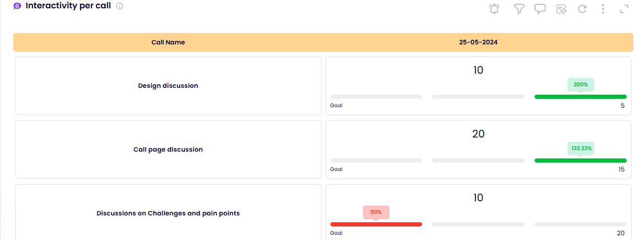Click the 200% tooltip badge
644x240 pixels.
(581, 84)
